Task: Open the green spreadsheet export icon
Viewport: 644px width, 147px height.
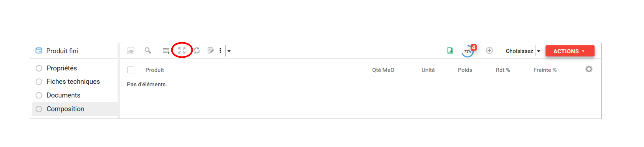Action: pyautogui.click(x=450, y=51)
